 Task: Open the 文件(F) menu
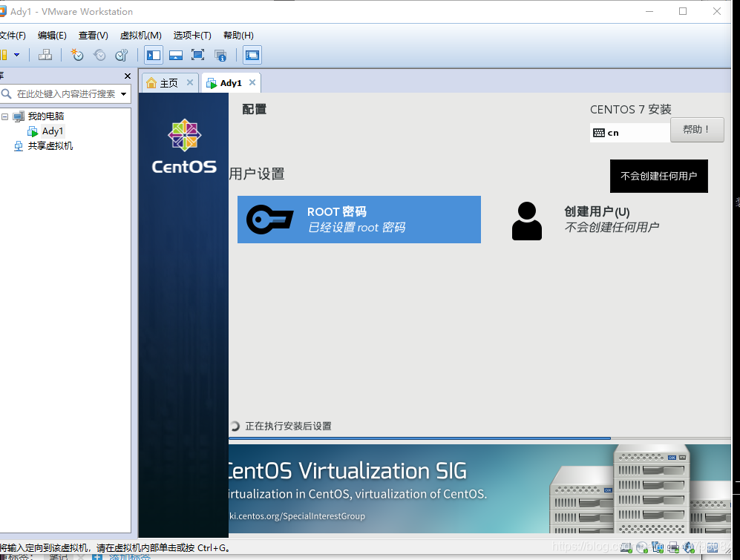click(x=13, y=36)
